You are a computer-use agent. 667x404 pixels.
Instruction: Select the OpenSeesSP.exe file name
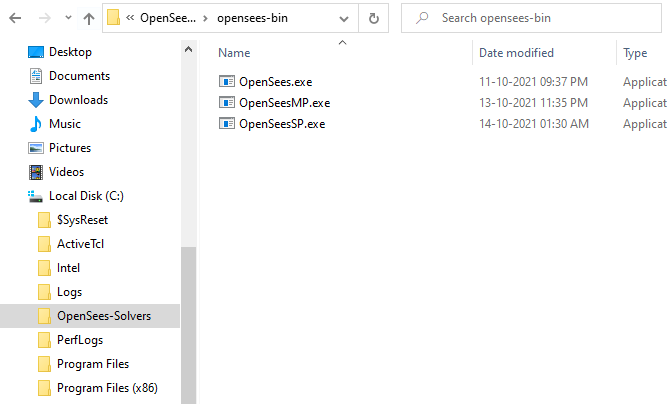pos(282,124)
